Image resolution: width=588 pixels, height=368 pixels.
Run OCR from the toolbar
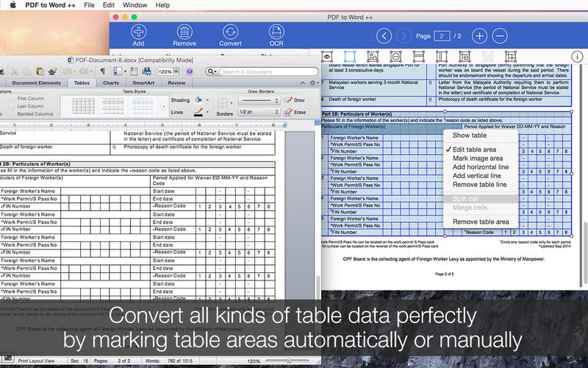[276, 32]
